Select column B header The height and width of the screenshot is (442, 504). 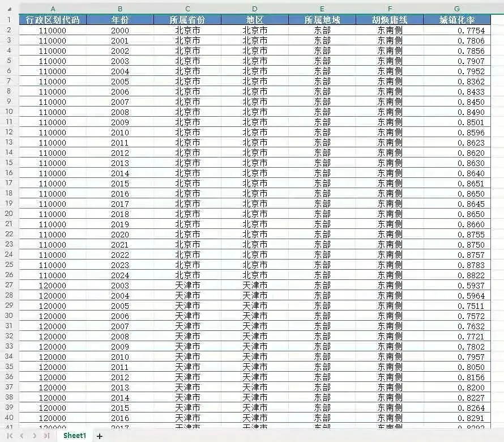point(120,9)
